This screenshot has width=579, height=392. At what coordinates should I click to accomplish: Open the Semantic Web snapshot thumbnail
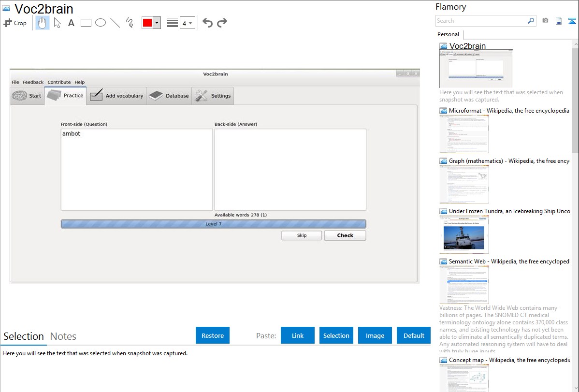coord(464,285)
